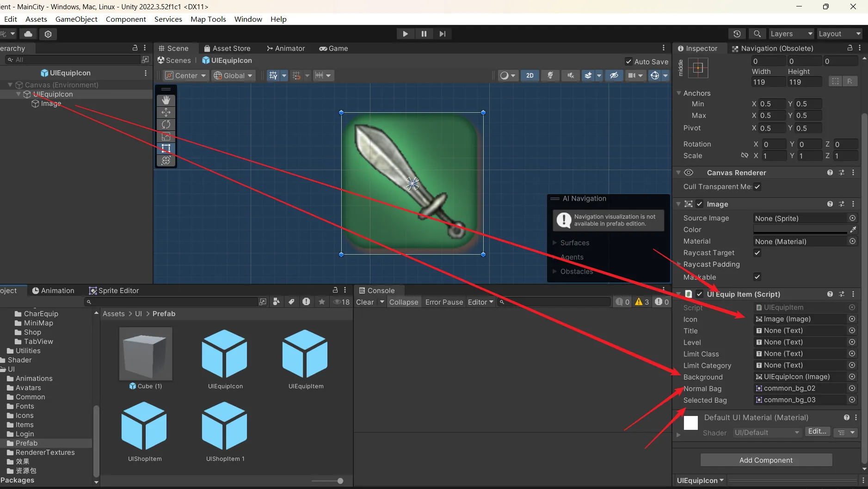Click the Pause button
This screenshot has height=489, width=868.
point(424,34)
